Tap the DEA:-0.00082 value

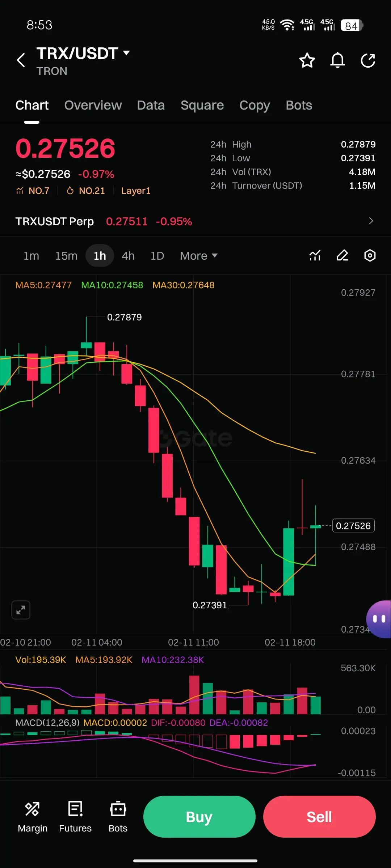pos(239,723)
